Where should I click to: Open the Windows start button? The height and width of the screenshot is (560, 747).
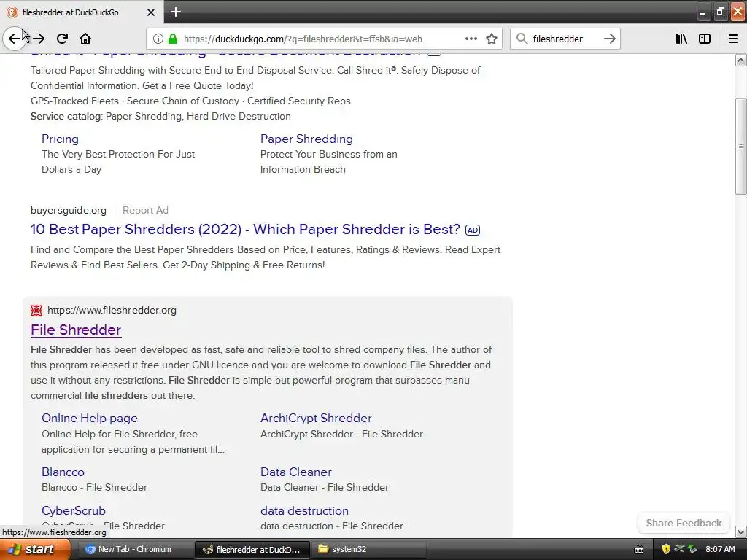point(34,550)
